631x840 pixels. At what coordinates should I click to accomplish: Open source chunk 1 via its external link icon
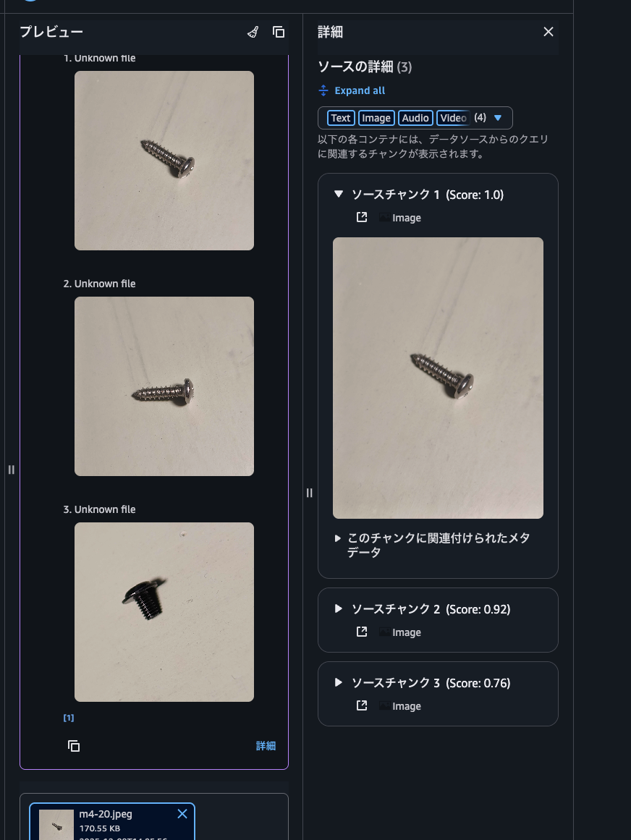[x=362, y=216]
